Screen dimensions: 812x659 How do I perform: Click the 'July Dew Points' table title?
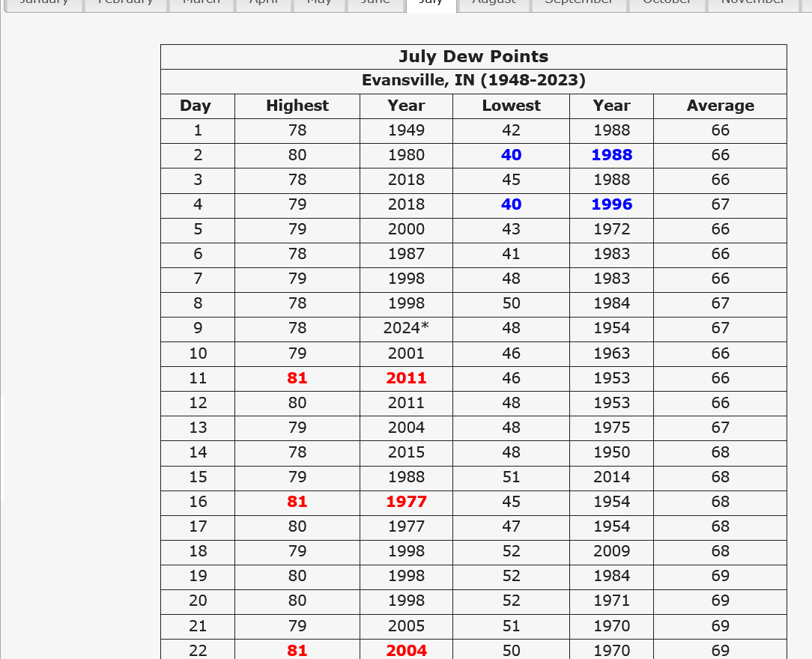point(473,56)
